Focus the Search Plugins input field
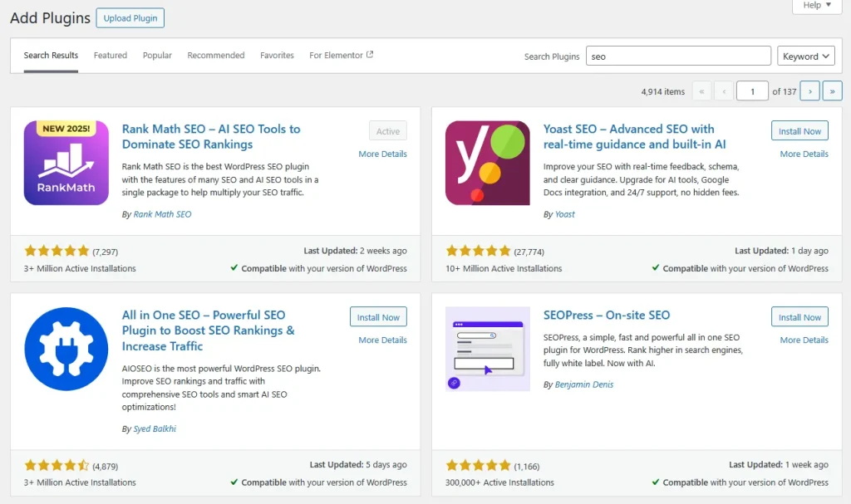851x504 pixels. [x=678, y=56]
